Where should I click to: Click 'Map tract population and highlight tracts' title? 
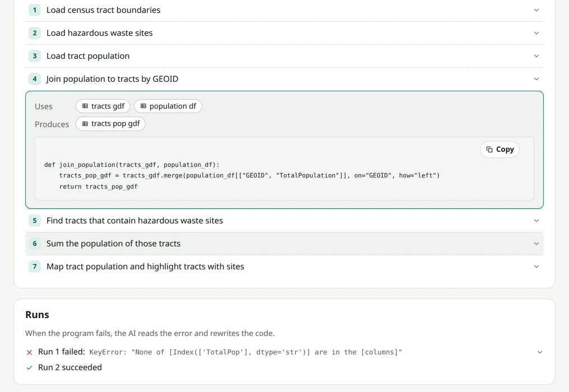[x=145, y=267]
